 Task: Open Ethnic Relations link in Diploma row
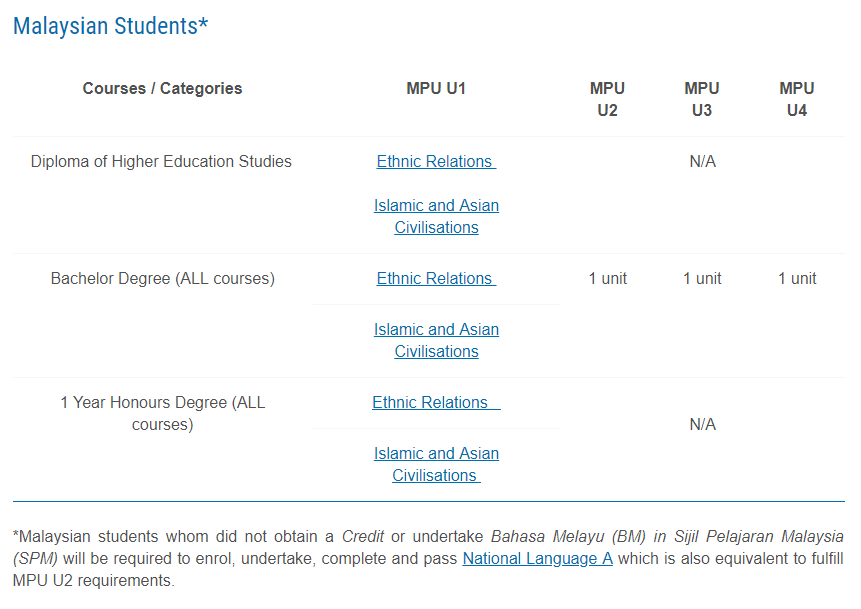click(x=436, y=161)
